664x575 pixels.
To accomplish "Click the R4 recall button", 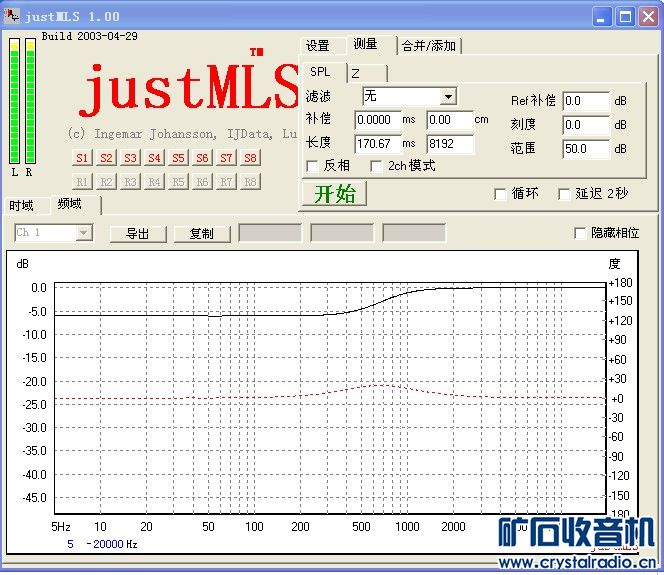I will point(154,182).
